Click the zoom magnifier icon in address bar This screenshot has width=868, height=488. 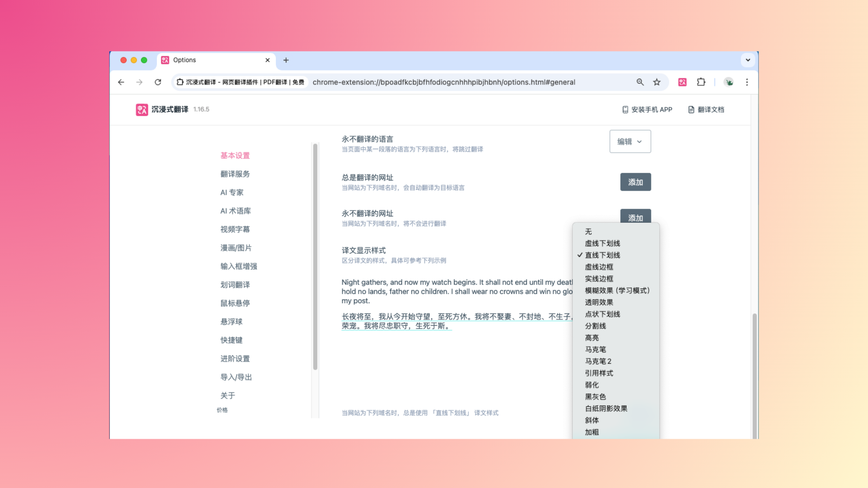[640, 82]
